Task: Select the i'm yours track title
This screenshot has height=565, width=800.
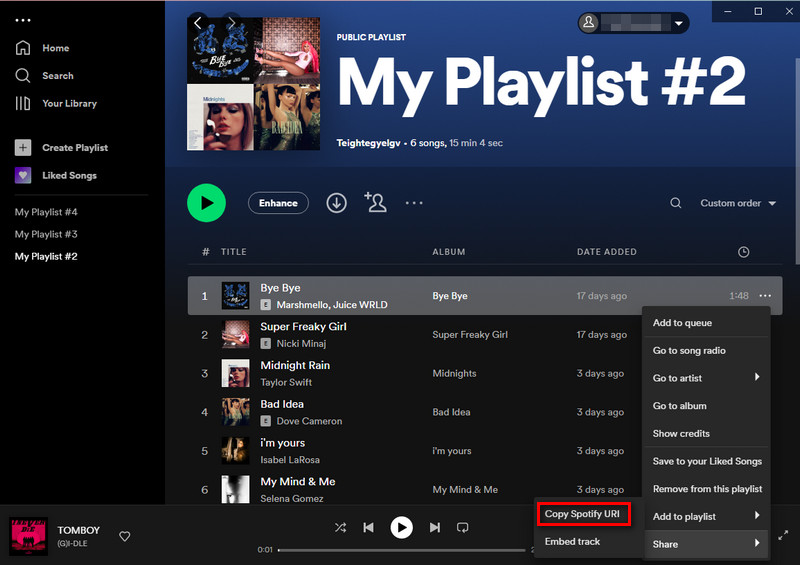Action: (x=282, y=443)
